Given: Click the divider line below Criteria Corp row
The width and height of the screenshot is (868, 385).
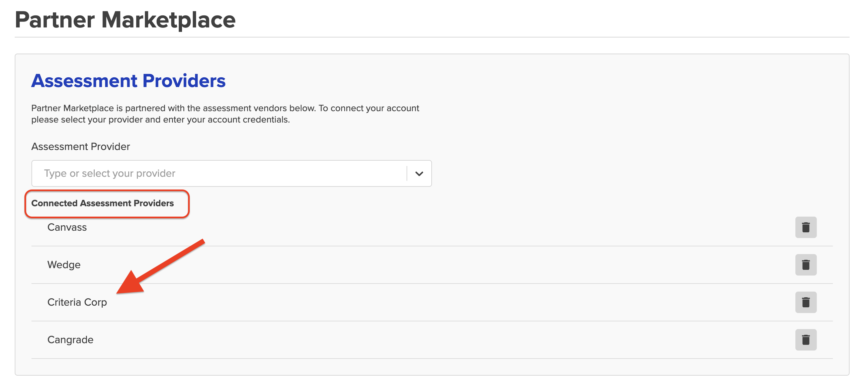Looking at the screenshot, I should click(431, 321).
